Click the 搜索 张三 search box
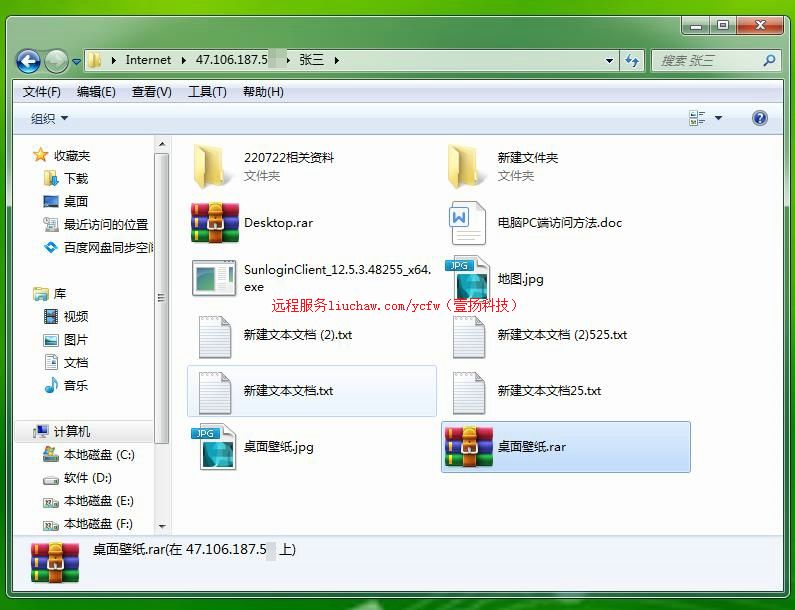This screenshot has width=795, height=610. (x=706, y=61)
